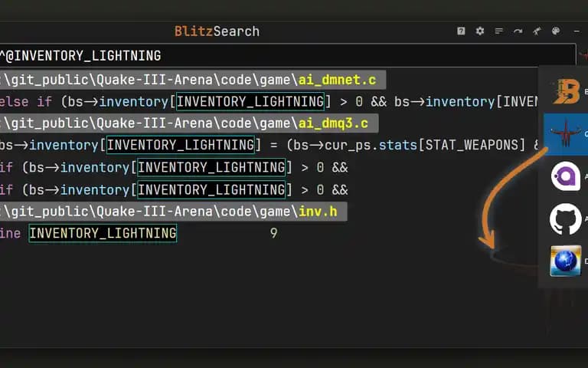This screenshot has width=588, height=368.
Task: Click the BlitzSearch title text
Action: point(217,31)
